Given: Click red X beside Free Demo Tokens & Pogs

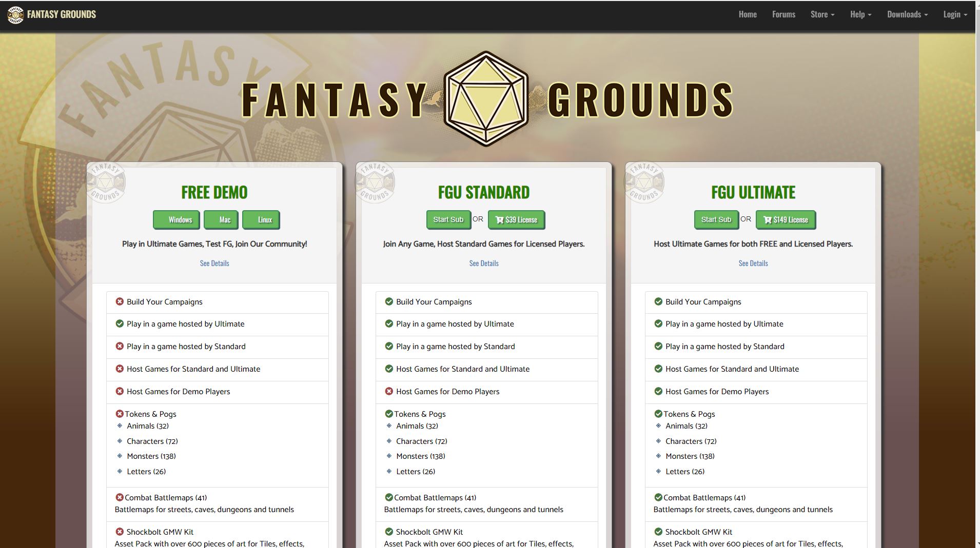Looking at the screenshot, I should [120, 414].
